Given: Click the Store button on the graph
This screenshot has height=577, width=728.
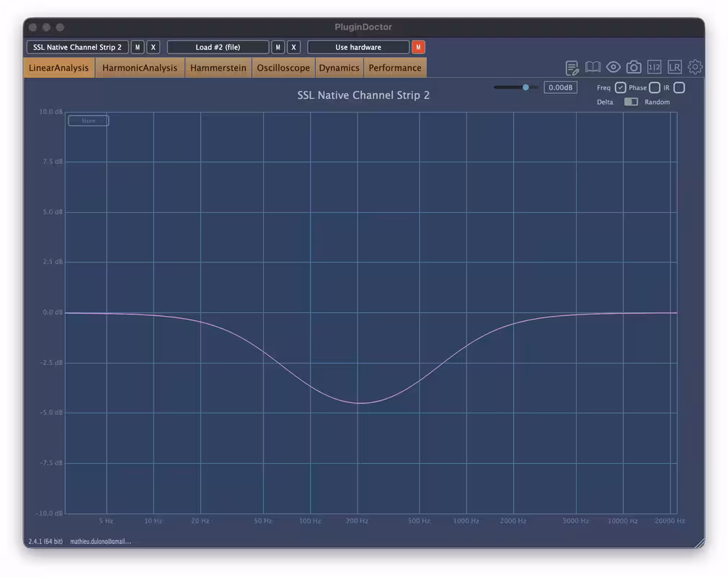Looking at the screenshot, I should [x=88, y=120].
